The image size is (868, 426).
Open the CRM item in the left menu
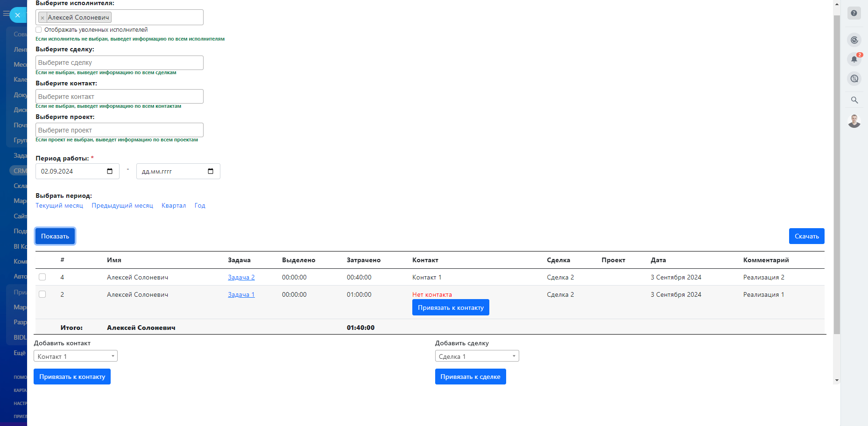tap(19, 171)
